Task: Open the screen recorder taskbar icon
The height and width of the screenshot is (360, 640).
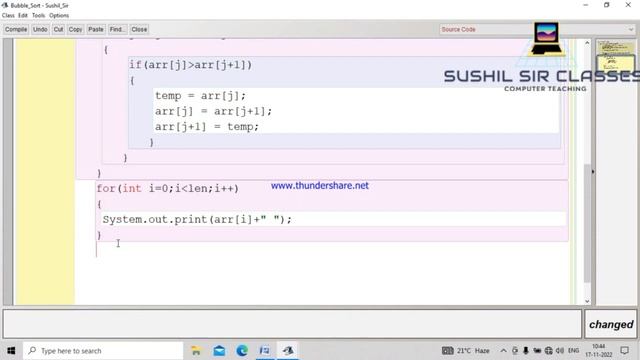Action: [x=265, y=351]
